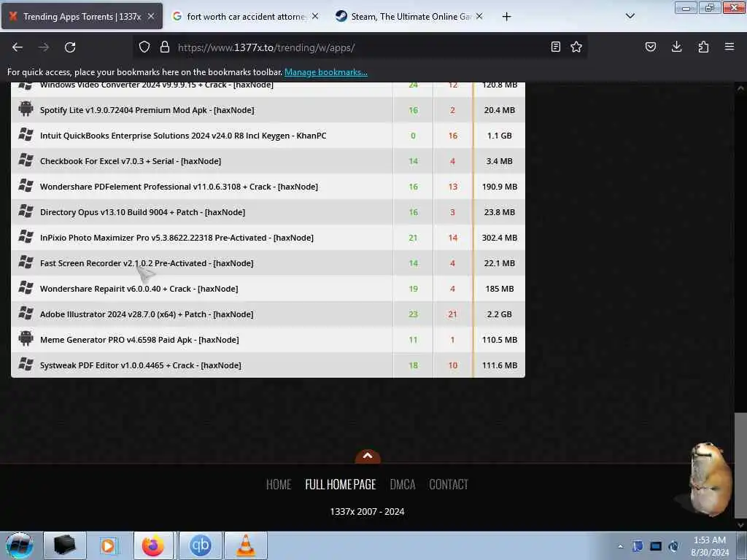Click the page vertical scrollbar thumb
Screen dimensions: 747x560
[x=740, y=464]
